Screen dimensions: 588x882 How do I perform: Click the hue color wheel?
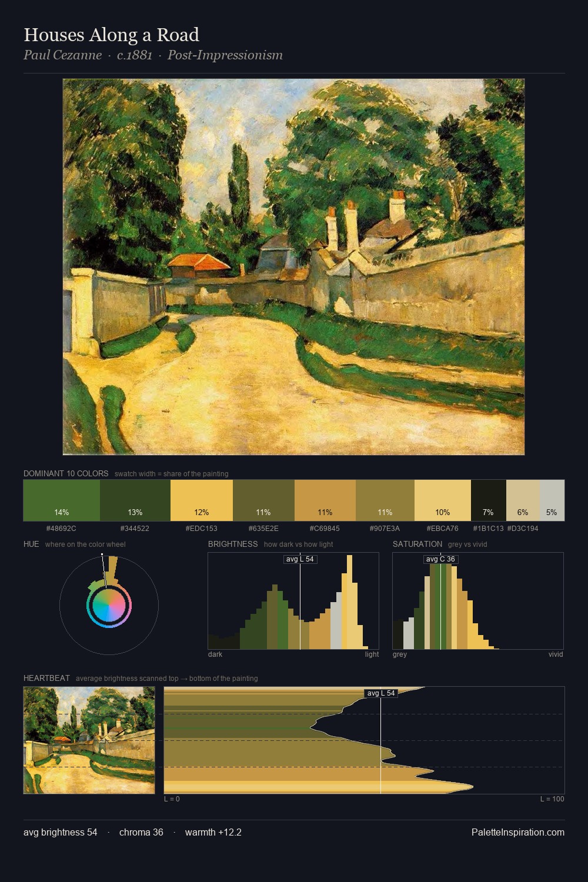coord(109,605)
